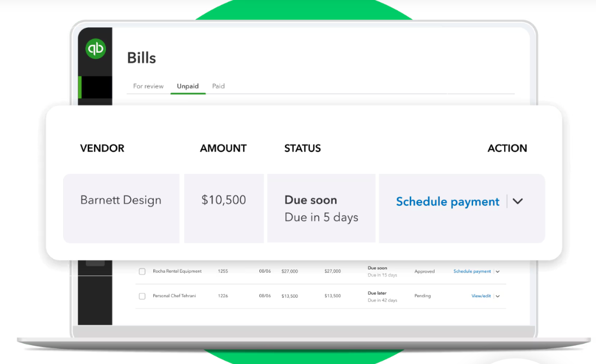The image size is (596, 364).
Task: Click the ACTION column header
Action: click(507, 148)
